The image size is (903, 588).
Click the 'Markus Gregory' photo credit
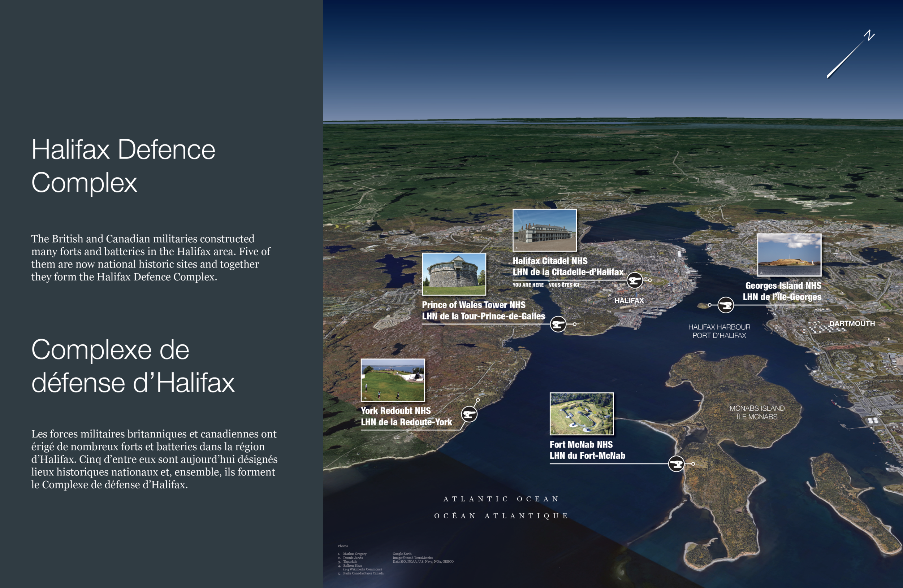(355, 554)
